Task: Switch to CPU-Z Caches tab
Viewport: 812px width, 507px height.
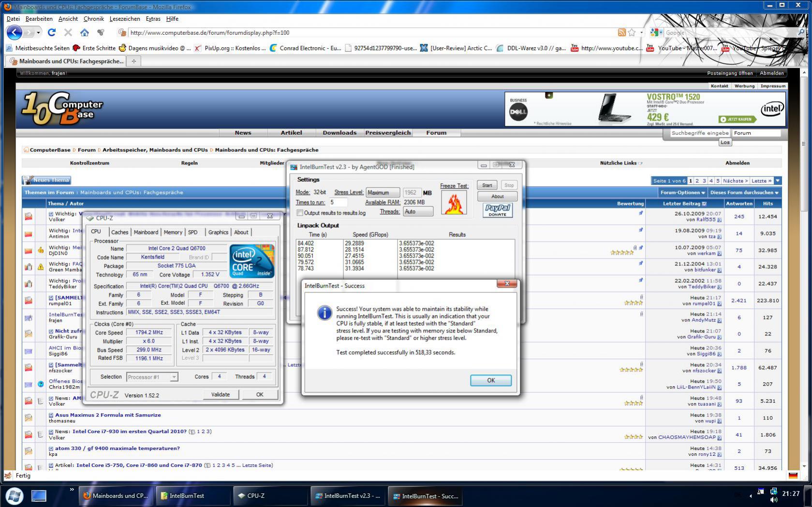Action: pos(119,232)
